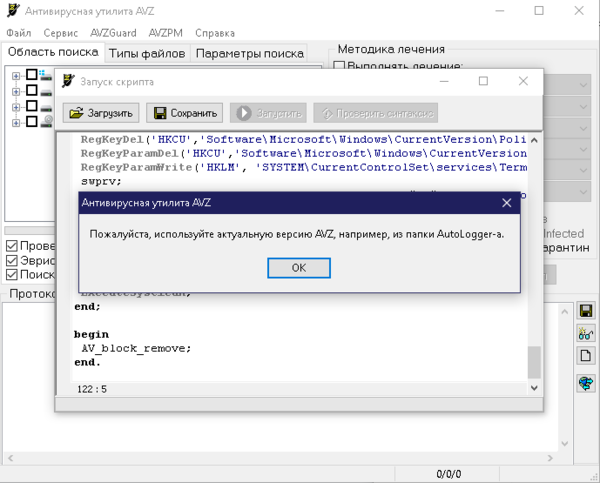This screenshot has height=483, width=600.
Task: Maximize the Запуск скрипта window
Action: coord(483,81)
